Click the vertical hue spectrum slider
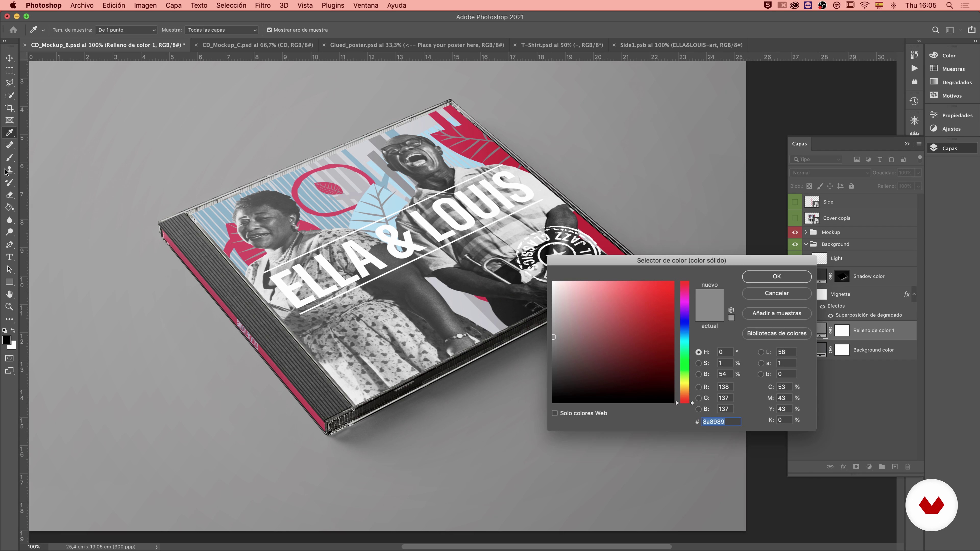Image resolution: width=980 pixels, height=551 pixels. point(684,342)
